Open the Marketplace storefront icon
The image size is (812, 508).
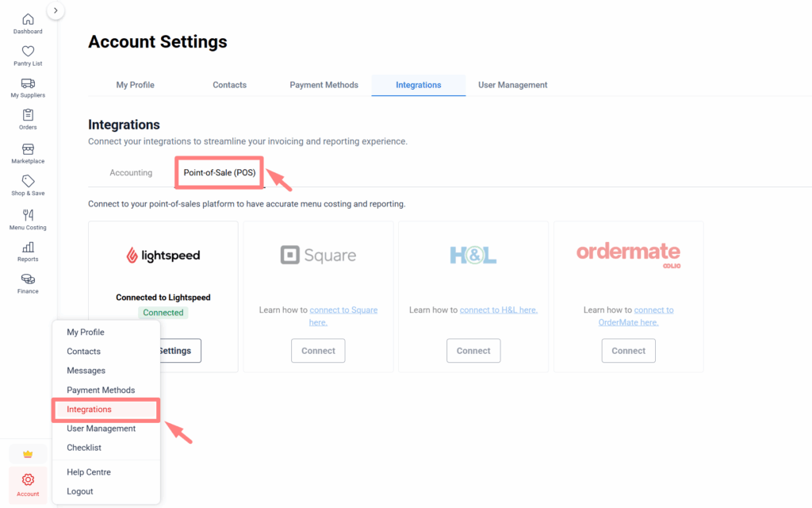tap(28, 149)
